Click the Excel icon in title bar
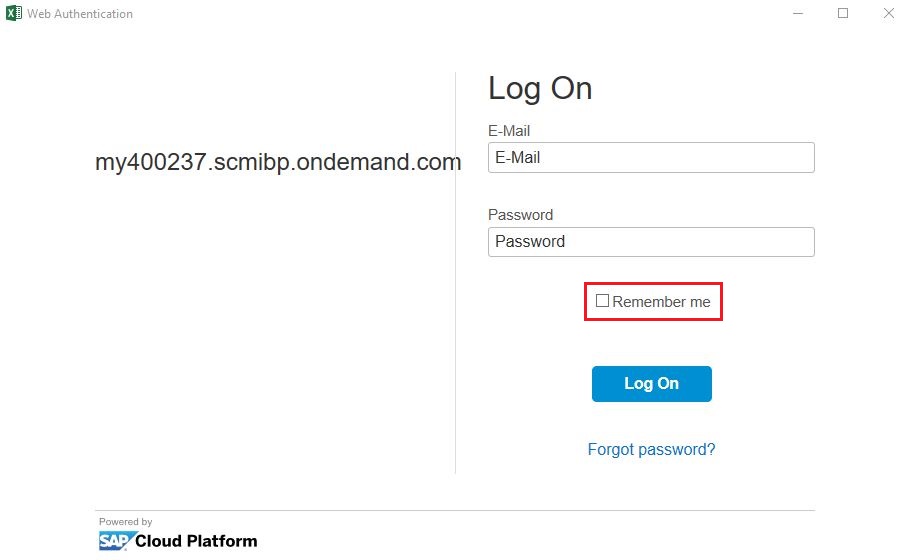Viewport: 899px width, 560px height. click(14, 13)
